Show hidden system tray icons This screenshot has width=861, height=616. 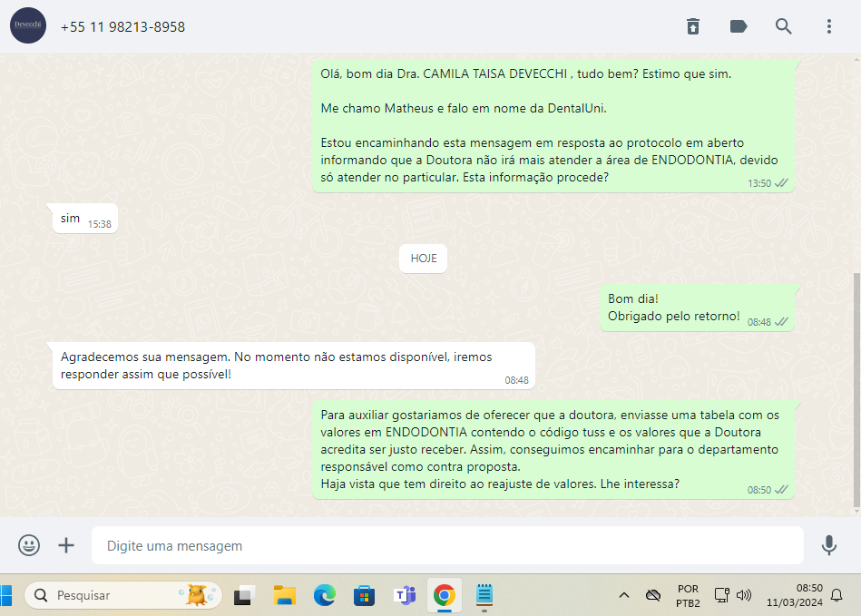pyautogui.click(x=624, y=595)
